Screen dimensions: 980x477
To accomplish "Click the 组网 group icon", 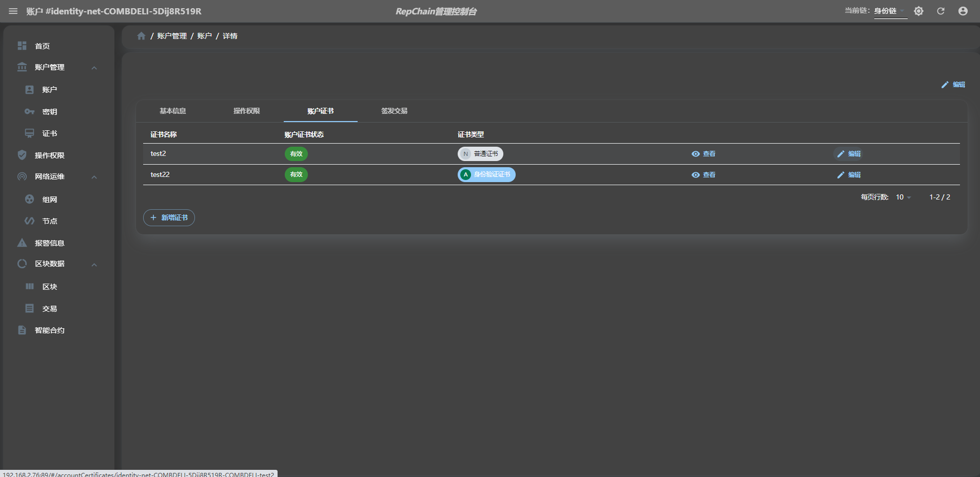I will 30,199.
